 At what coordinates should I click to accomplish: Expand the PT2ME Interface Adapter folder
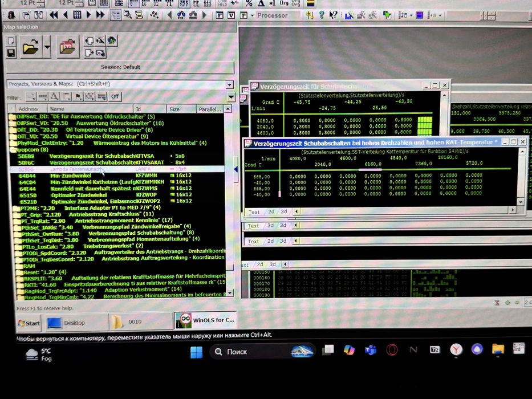tap(16, 208)
